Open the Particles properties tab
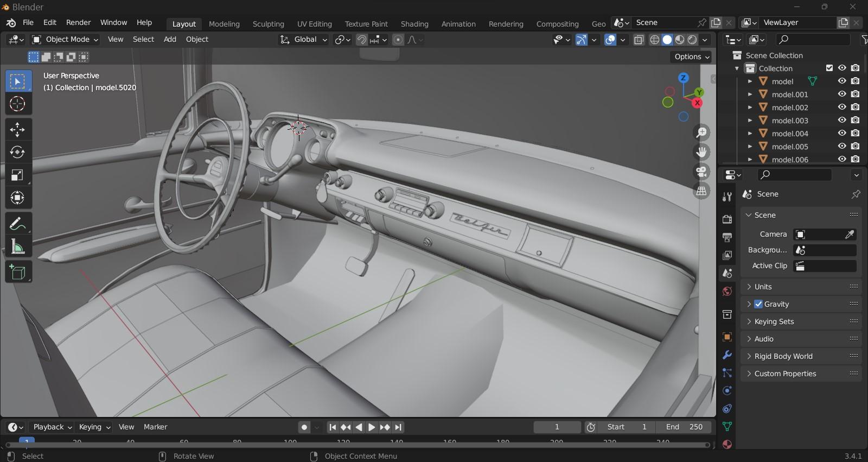Image resolution: width=868 pixels, height=462 pixels. 727,373
